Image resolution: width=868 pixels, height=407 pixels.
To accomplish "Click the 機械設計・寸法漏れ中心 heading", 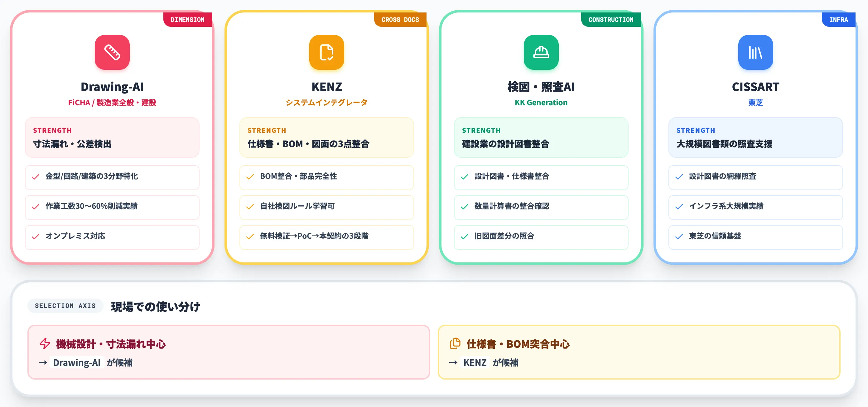I will coord(110,344).
